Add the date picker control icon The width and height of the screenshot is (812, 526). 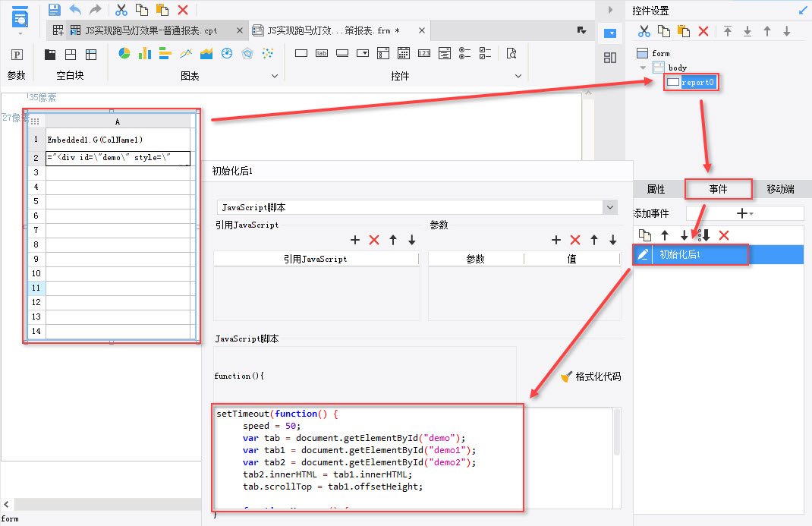(x=404, y=53)
